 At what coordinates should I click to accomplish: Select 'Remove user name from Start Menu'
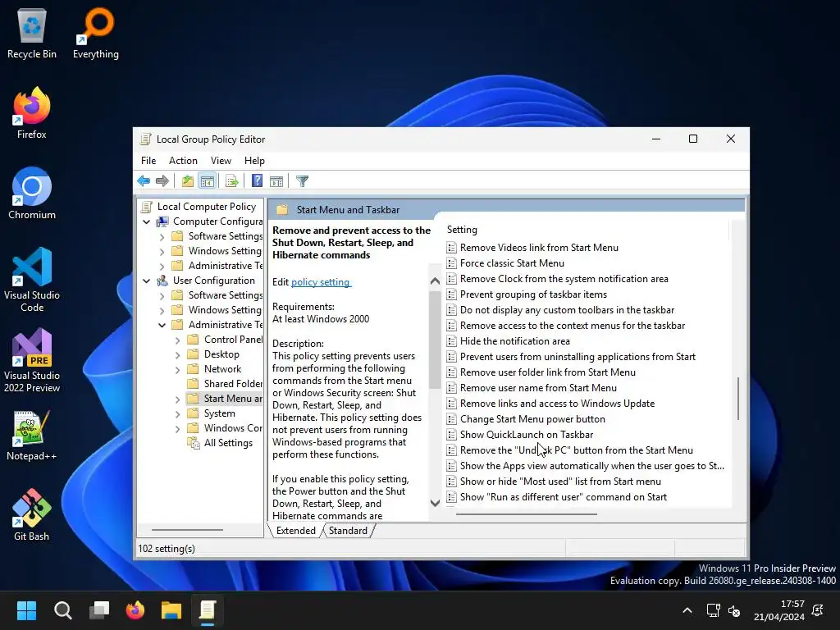[538, 388]
